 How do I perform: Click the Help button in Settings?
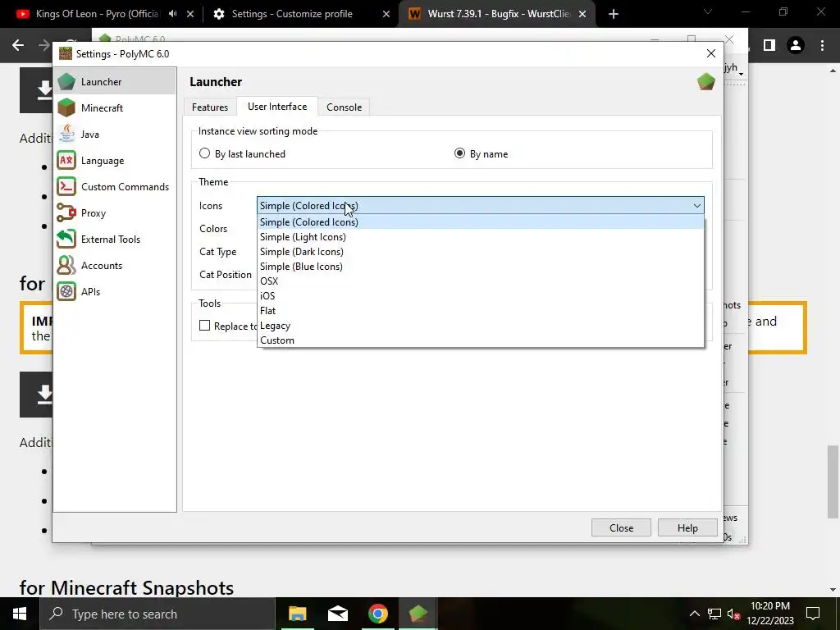click(687, 527)
